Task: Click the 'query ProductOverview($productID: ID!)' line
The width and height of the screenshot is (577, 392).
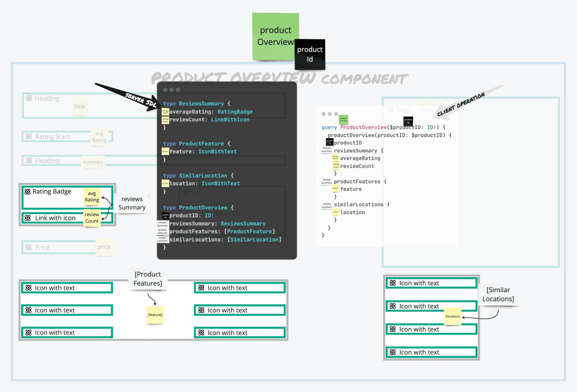Action: click(x=384, y=127)
